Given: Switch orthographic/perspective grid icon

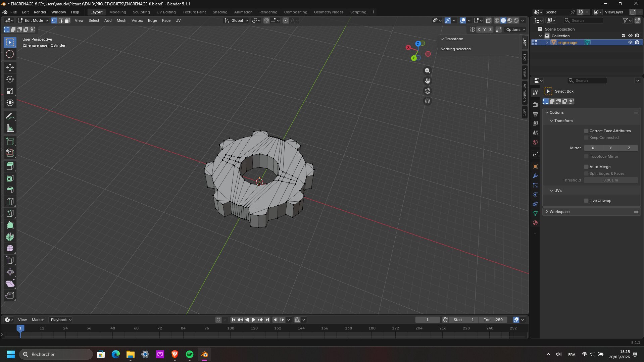Looking at the screenshot, I should [x=427, y=101].
